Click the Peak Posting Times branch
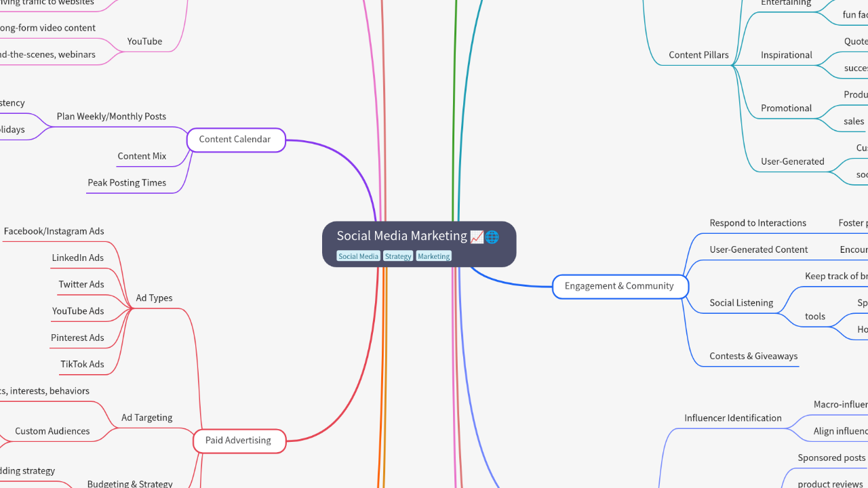The image size is (868, 488). (127, 182)
